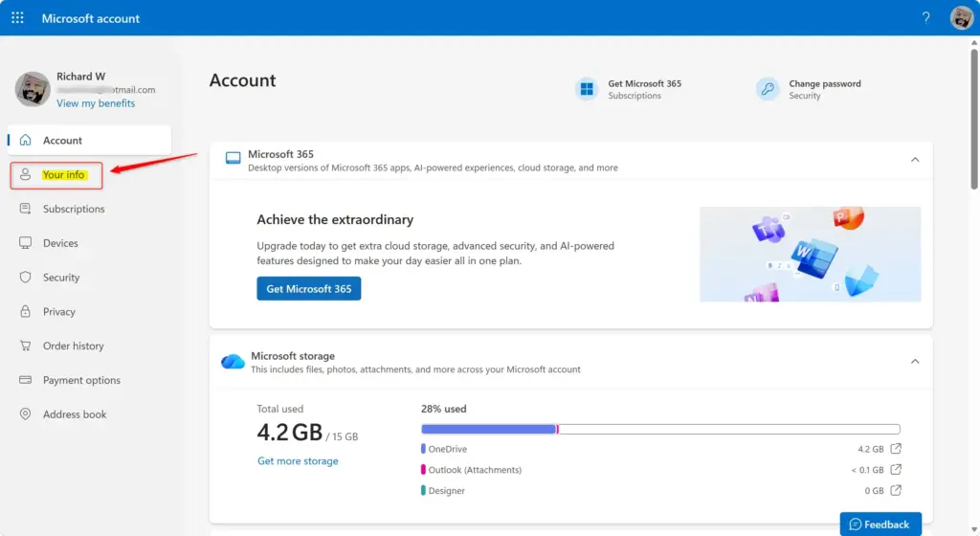Collapse the Microsoft 365 section

pyautogui.click(x=915, y=160)
